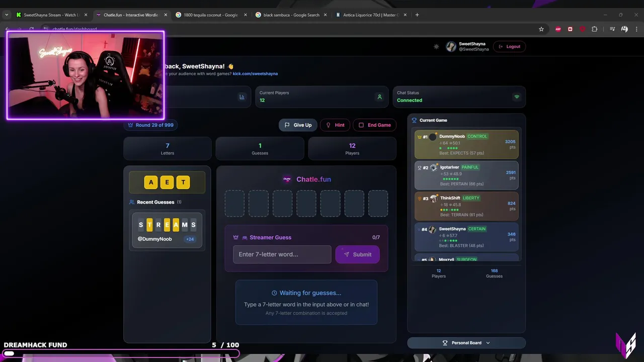Click the Guesses count card
Image resolution: width=644 pixels, height=362 pixels.
260,149
